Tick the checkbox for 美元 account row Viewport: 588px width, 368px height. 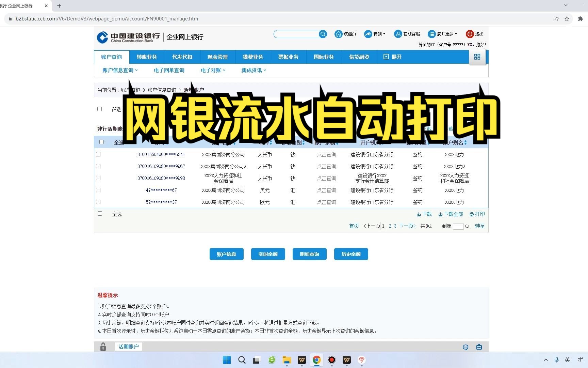coord(98,190)
